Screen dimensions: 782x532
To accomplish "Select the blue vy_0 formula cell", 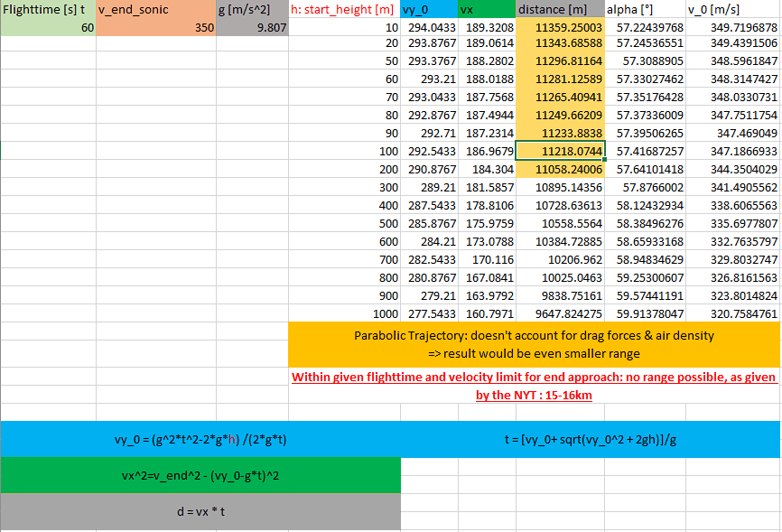I will (x=200, y=440).
